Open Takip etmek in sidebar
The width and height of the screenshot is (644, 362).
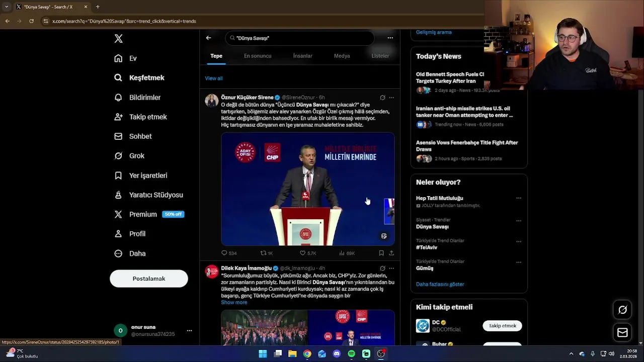(x=140, y=117)
